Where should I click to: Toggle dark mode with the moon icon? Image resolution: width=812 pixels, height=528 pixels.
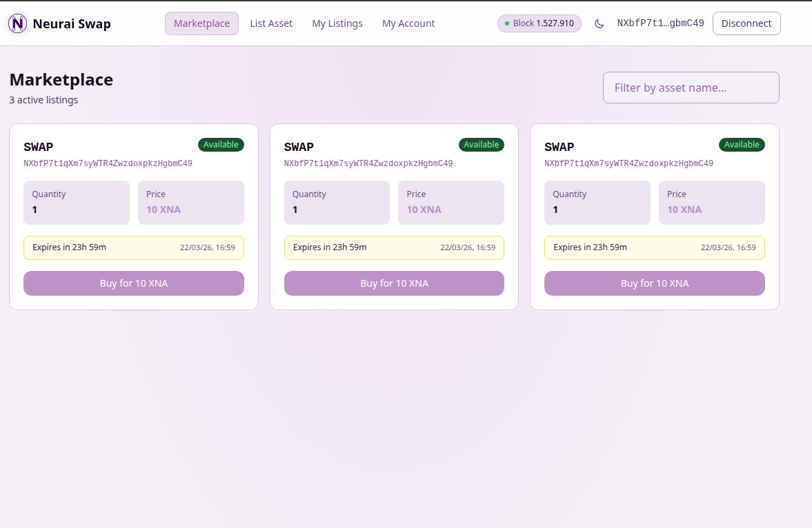pyautogui.click(x=599, y=23)
